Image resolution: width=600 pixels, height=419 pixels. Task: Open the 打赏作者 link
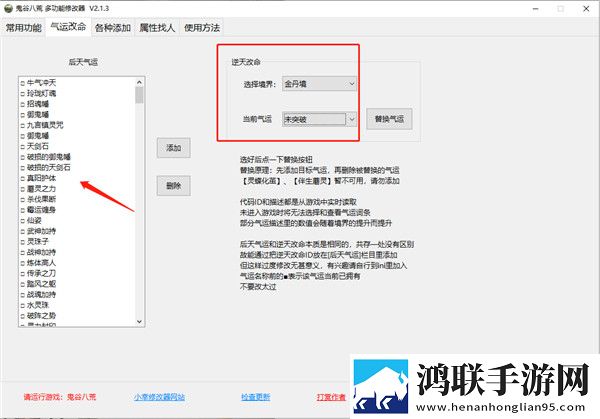point(331,397)
